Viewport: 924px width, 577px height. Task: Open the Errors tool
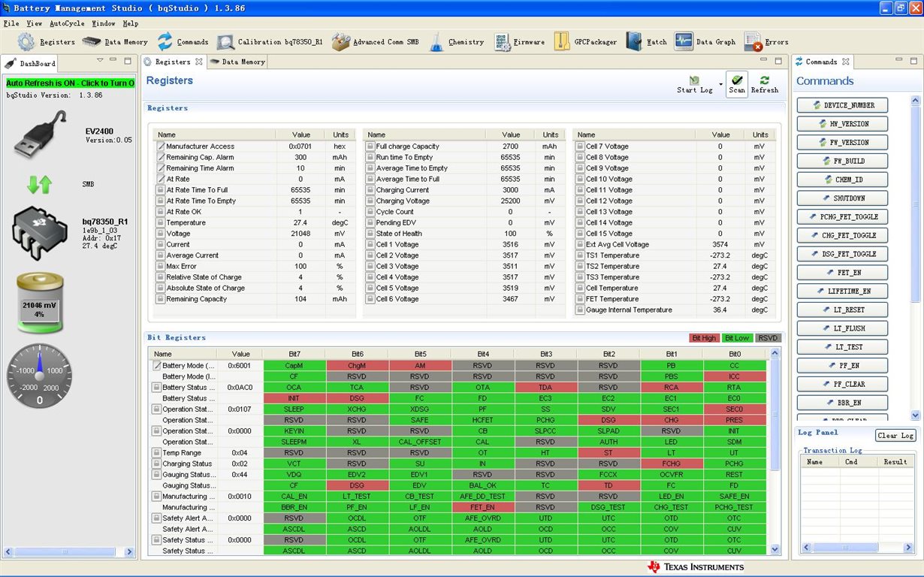(x=753, y=42)
